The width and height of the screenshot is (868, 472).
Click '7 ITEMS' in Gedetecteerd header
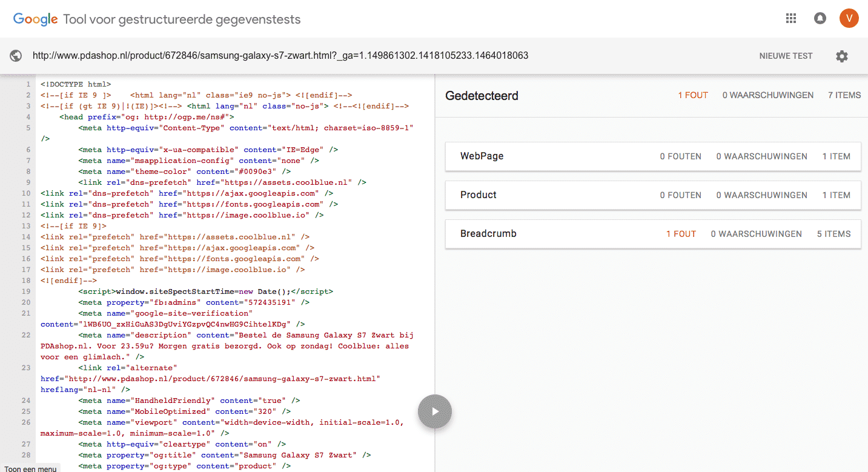click(844, 95)
